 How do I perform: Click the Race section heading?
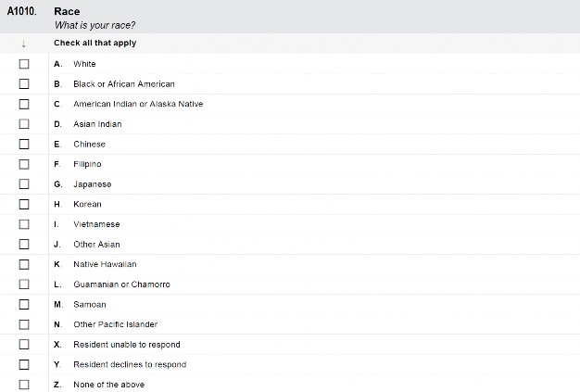click(x=67, y=11)
